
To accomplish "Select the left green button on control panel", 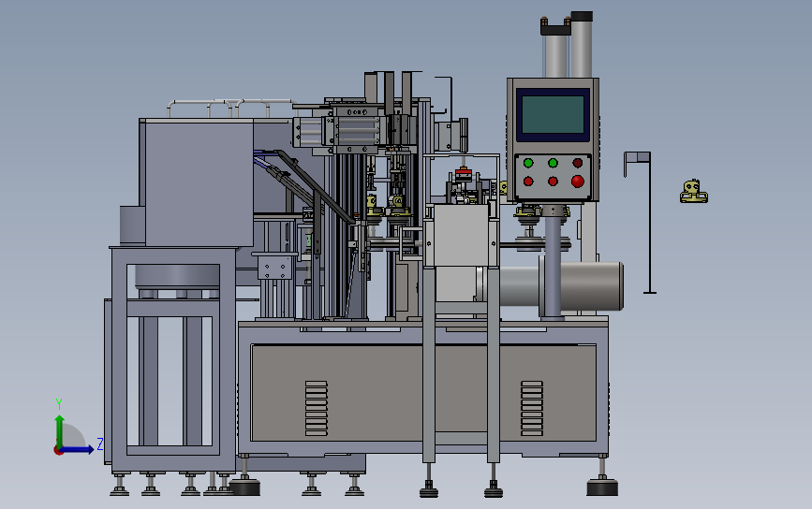I will click(528, 163).
